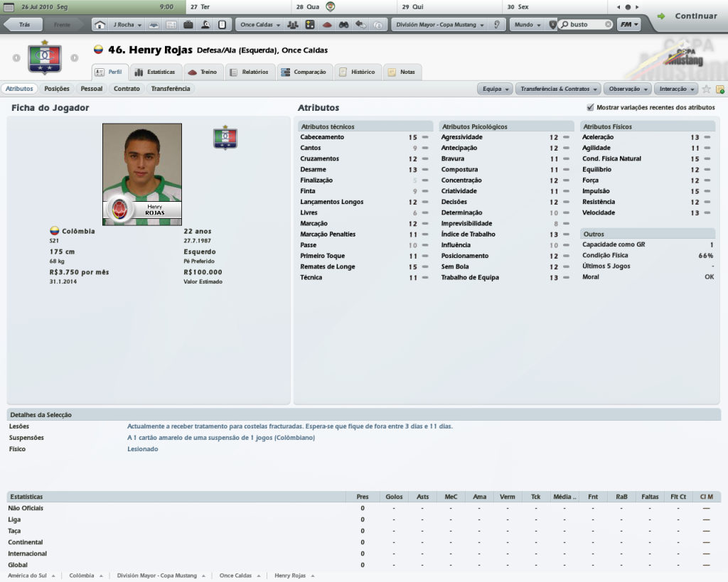
Task: Switch to the Estatísticas tab
Action: pyautogui.click(x=155, y=72)
